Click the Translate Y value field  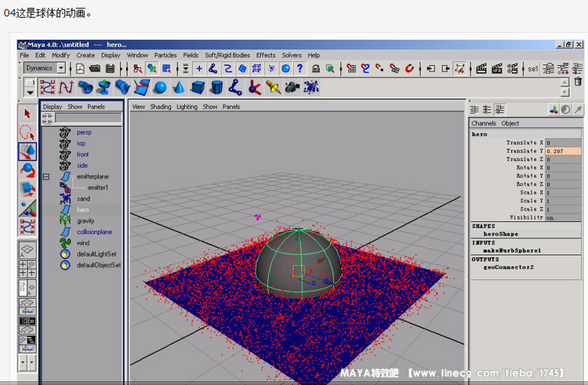point(563,151)
